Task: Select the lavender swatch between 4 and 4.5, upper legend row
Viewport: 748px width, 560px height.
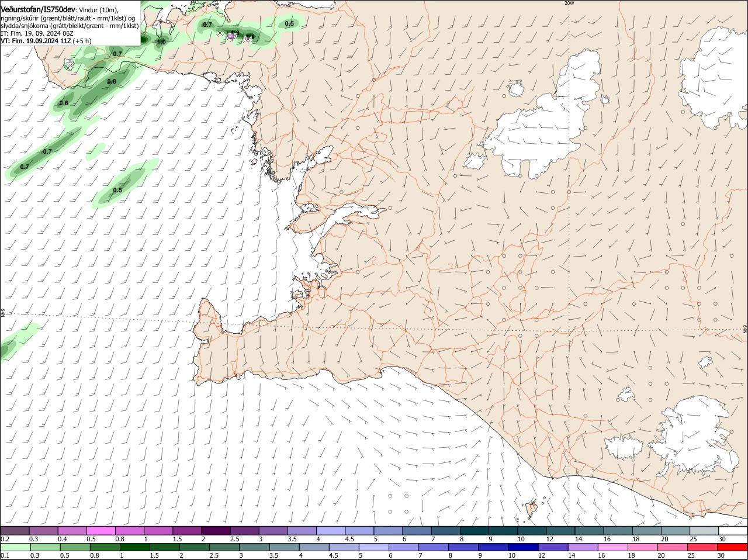Action: pyautogui.click(x=331, y=531)
